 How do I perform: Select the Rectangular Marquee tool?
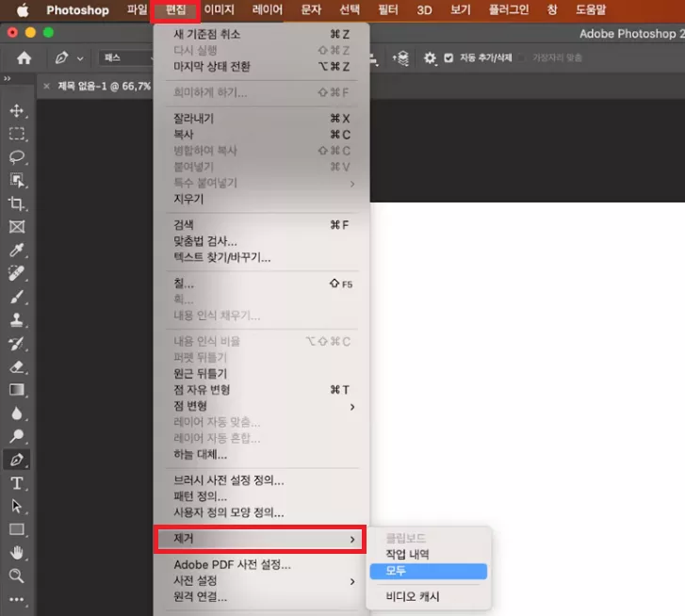coord(17,134)
